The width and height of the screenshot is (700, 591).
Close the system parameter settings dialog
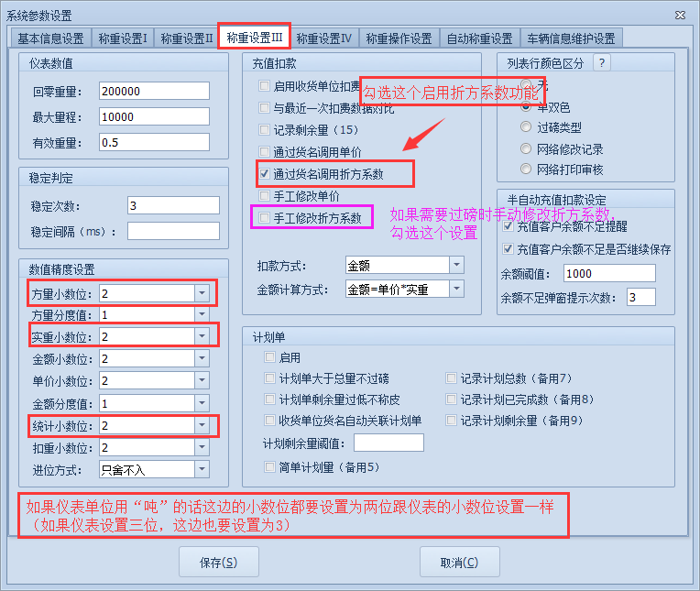(680, 16)
